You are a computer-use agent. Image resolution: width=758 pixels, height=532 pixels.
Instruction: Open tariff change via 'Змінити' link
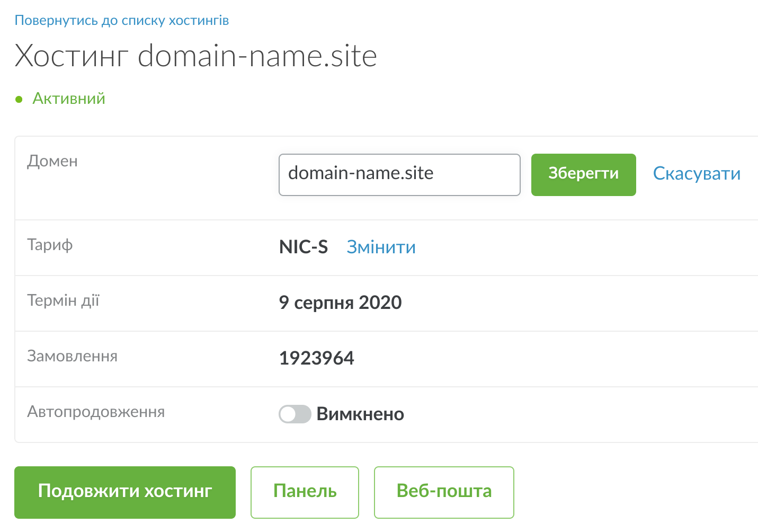[381, 247]
